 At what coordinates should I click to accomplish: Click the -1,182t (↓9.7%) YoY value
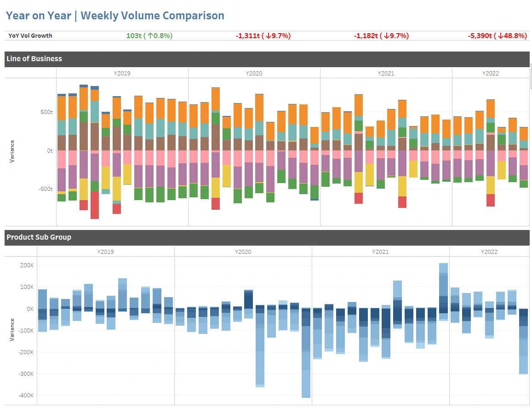pos(381,35)
